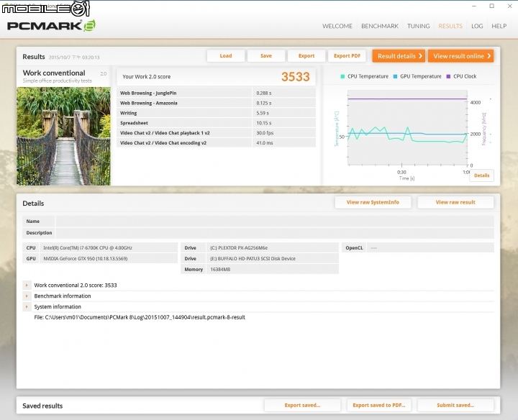Screen dimensions: 518x420
Task: Click Export saved to PDF... button
Action: click(x=379, y=405)
